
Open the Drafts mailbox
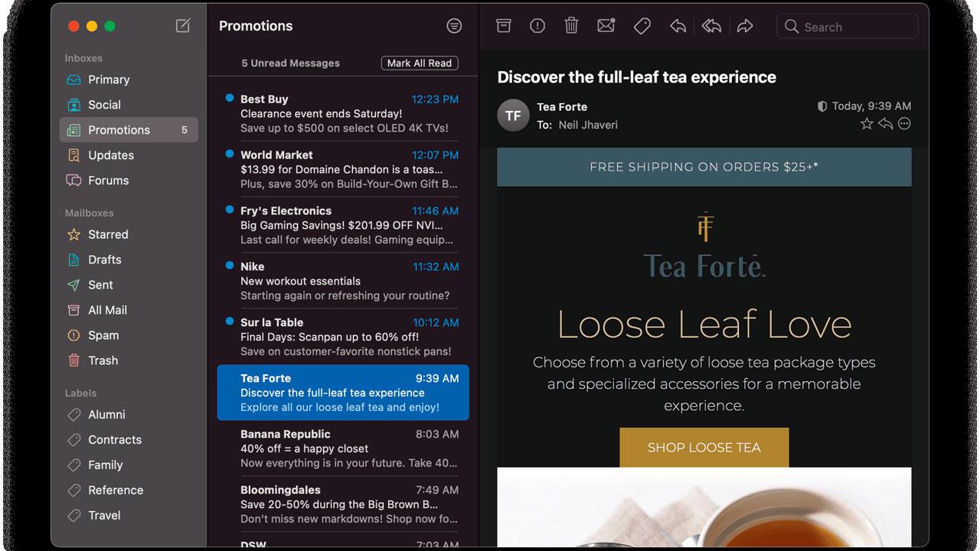(x=129, y=259)
